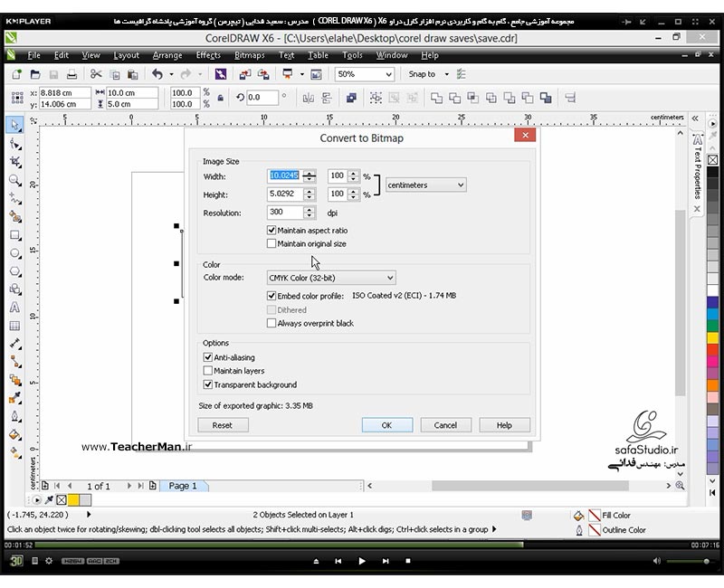The height and width of the screenshot is (588, 724).
Task: Click the Weld shapes icon
Action: (x=436, y=98)
